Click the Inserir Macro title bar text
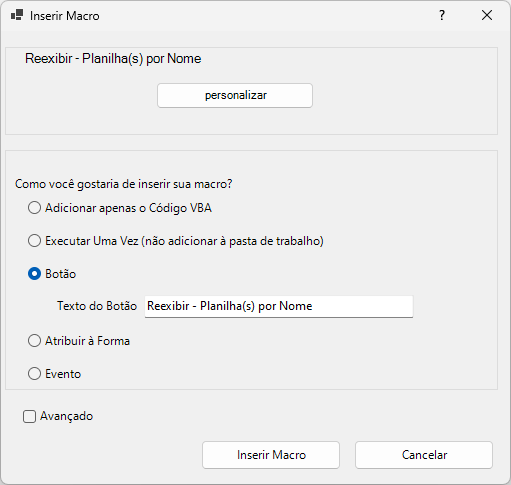This screenshot has width=511, height=485. [x=65, y=16]
